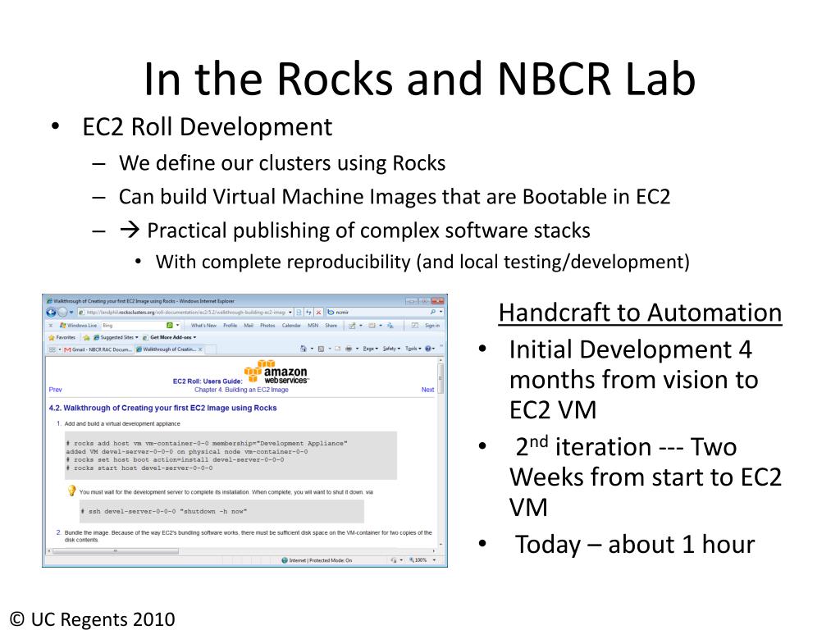840x630 pixels.
Task: Click the translate icon in Live toolbar
Action: tap(390, 325)
